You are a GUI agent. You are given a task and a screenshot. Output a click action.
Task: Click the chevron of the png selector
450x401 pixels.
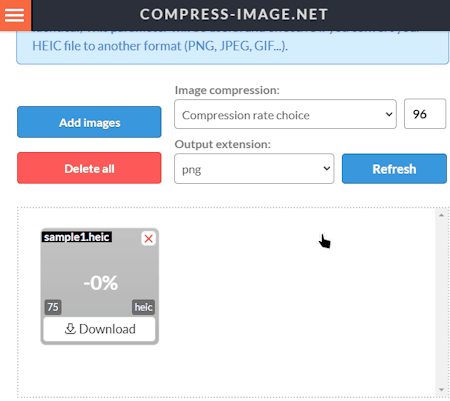point(327,169)
